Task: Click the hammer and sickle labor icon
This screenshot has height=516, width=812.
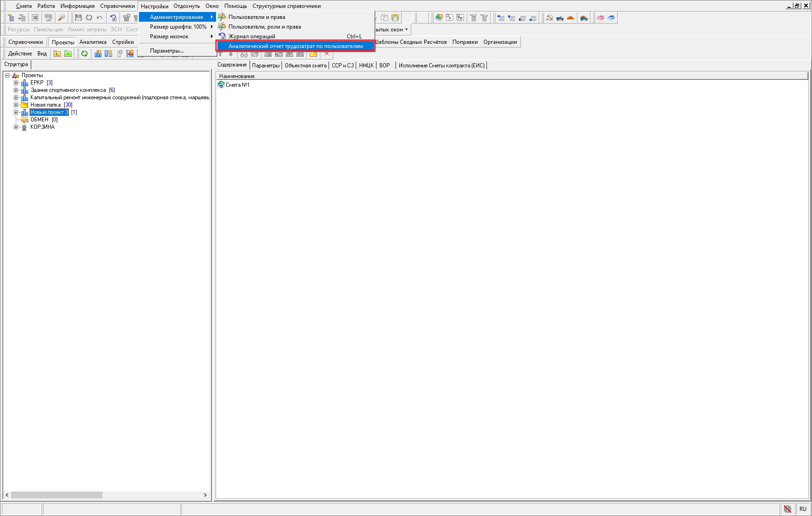Action: pos(549,18)
